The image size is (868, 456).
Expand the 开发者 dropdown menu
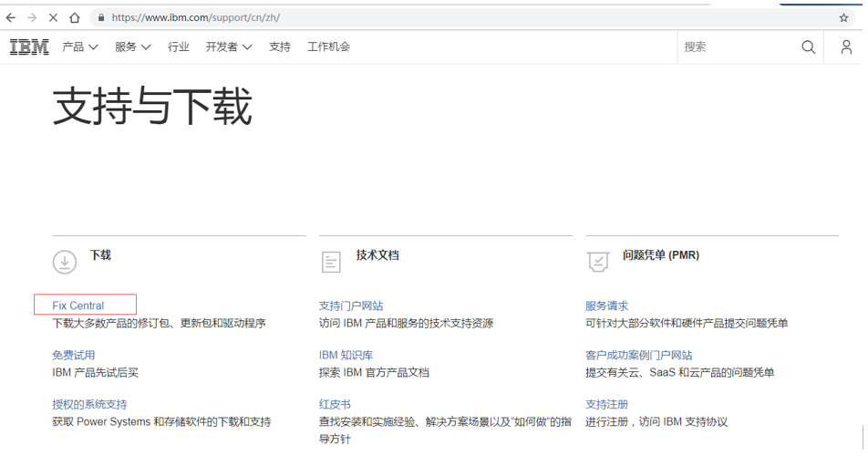[x=229, y=47]
